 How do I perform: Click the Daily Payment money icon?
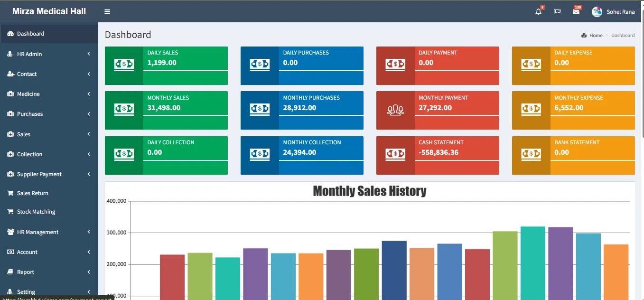click(x=395, y=65)
